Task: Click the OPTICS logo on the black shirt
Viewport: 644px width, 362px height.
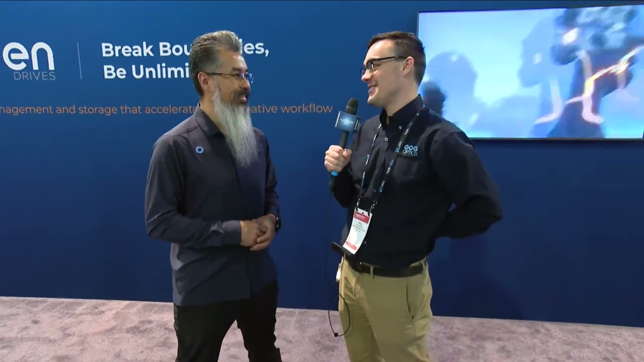Action: point(410,150)
